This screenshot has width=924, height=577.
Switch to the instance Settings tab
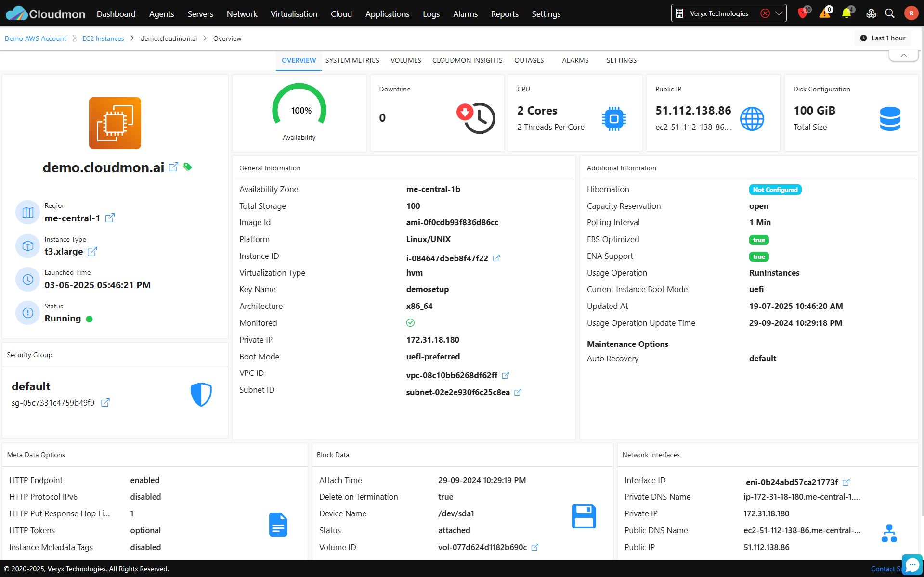pyautogui.click(x=621, y=60)
